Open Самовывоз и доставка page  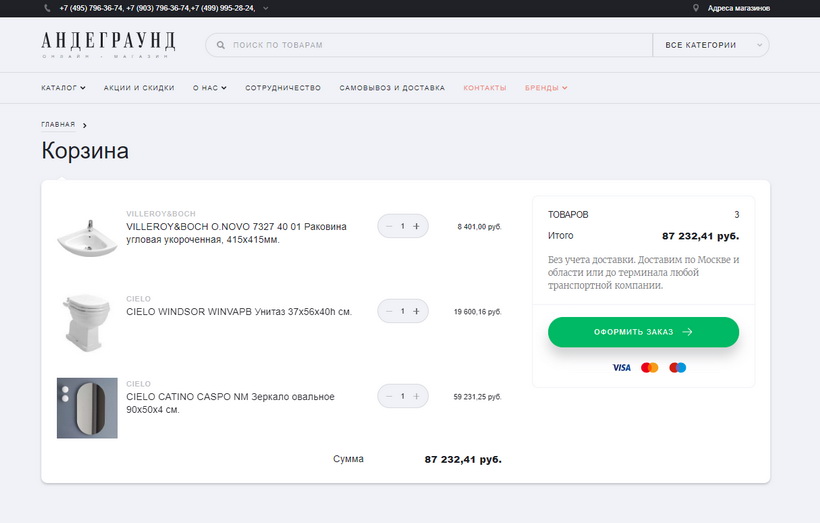392,88
